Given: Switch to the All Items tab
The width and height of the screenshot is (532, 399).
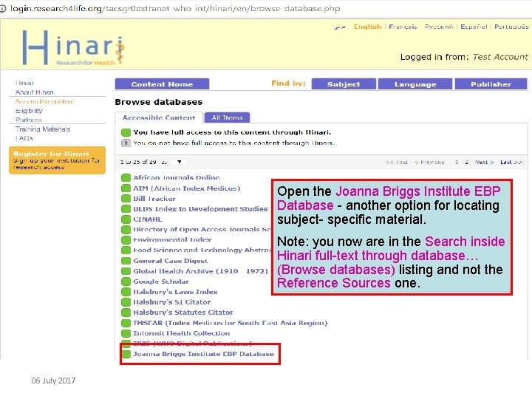Looking at the screenshot, I should (x=227, y=117).
